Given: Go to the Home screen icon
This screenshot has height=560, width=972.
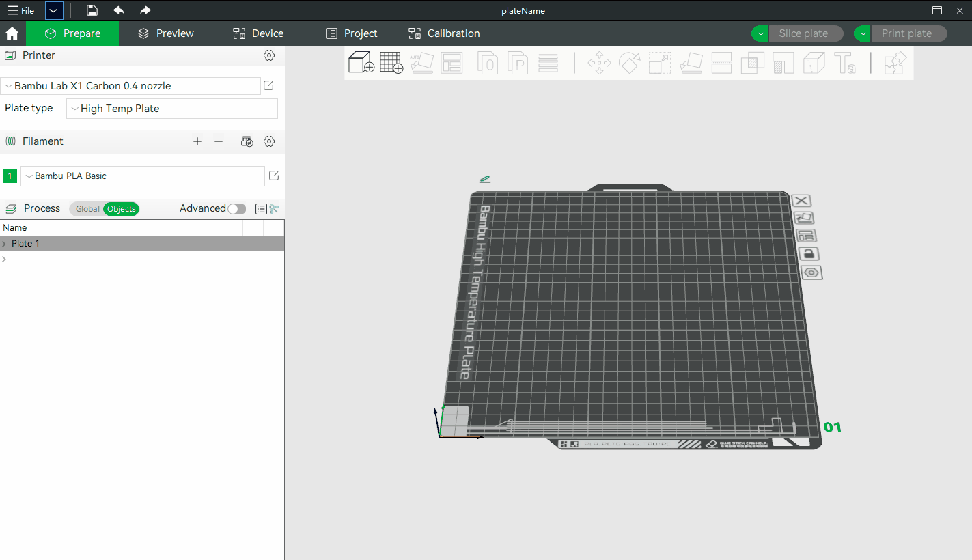Looking at the screenshot, I should click(x=12, y=33).
